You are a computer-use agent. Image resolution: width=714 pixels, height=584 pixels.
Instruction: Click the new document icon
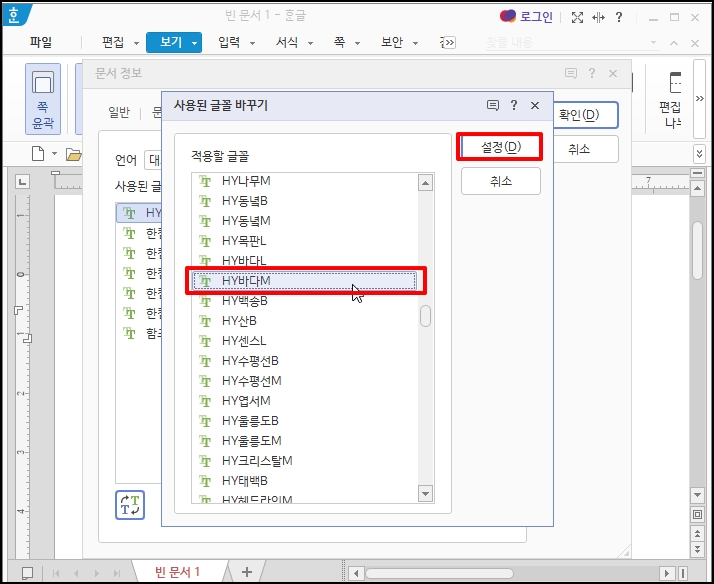(38, 154)
